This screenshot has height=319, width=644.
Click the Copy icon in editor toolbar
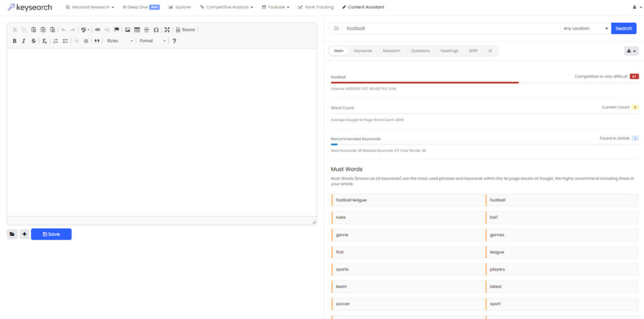(x=24, y=30)
